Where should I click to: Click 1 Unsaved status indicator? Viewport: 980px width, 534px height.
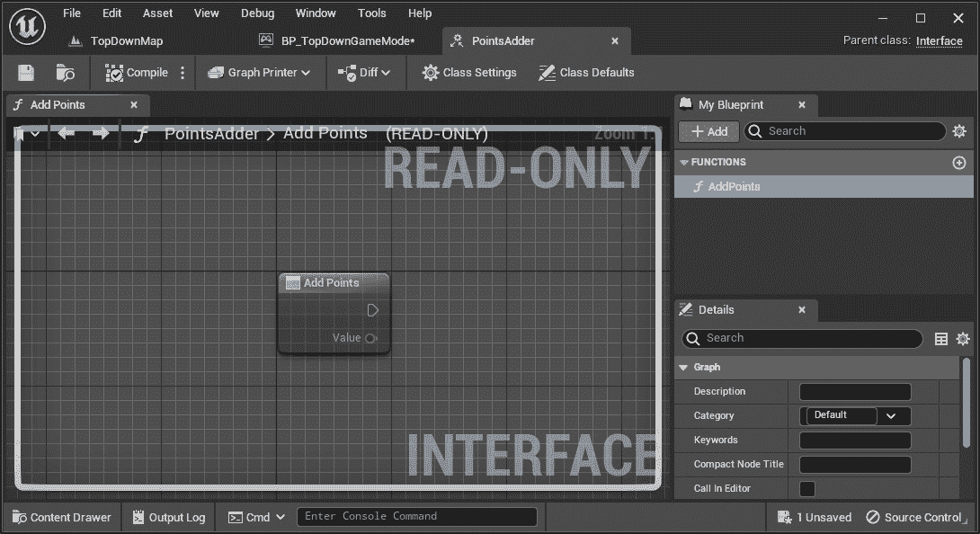(x=814, y=517)
